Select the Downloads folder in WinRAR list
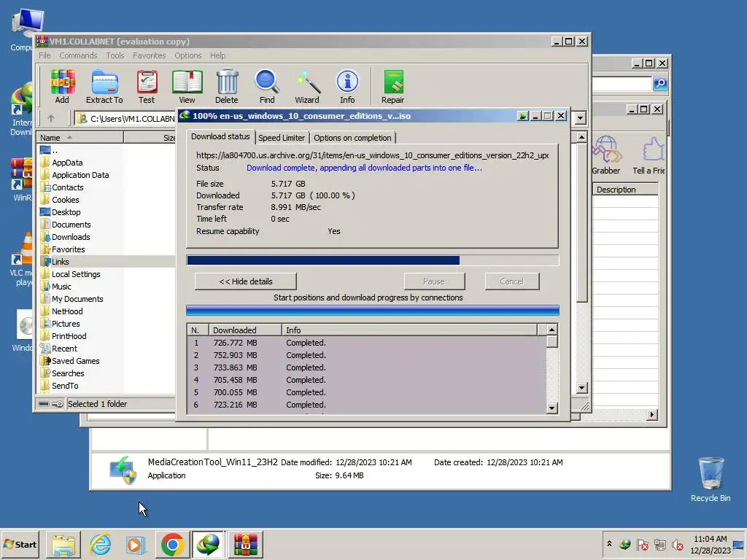Image resolution: width=747 pixels, height=560 pixels. 71,237
